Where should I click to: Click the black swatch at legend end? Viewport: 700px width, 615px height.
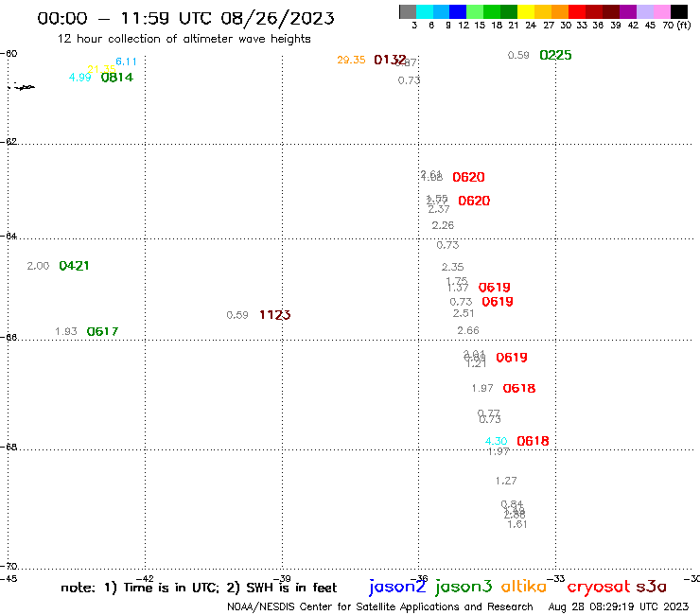[x=679, y=11]
